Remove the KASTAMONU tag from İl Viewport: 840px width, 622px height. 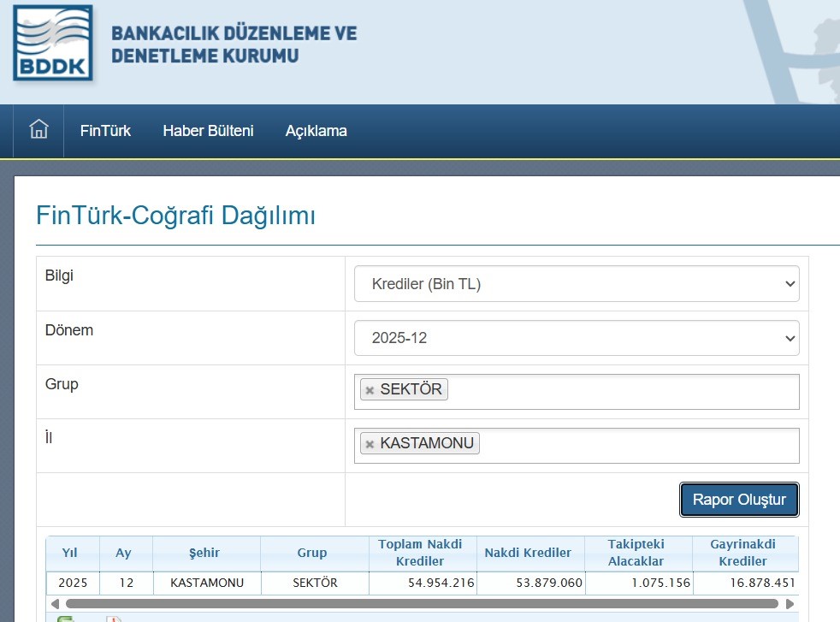click(x=370, y=444)
